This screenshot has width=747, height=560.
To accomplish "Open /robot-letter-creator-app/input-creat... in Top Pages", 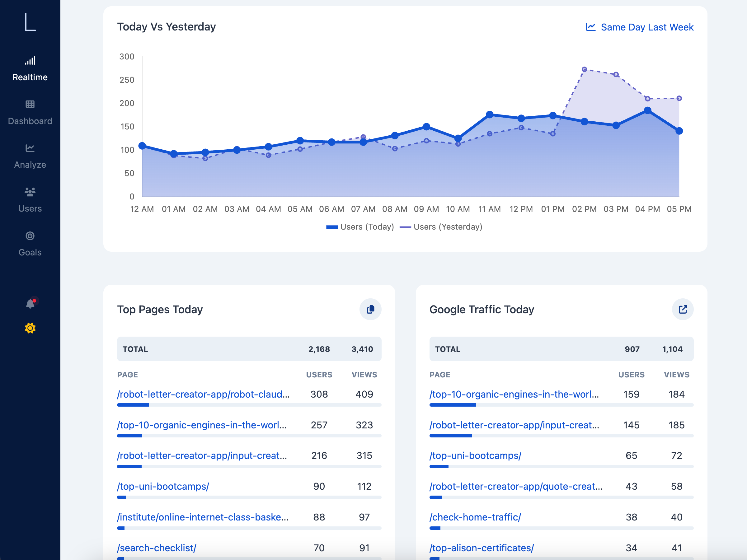I will 202,456.
